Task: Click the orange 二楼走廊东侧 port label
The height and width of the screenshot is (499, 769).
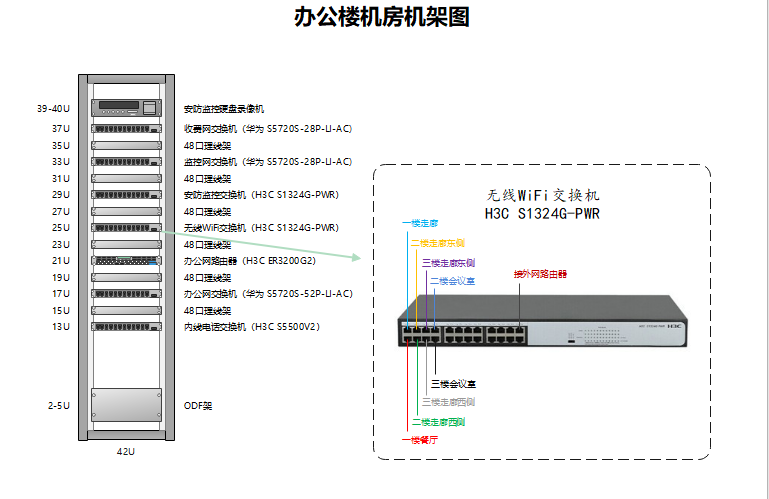Action: click(437, 243)
